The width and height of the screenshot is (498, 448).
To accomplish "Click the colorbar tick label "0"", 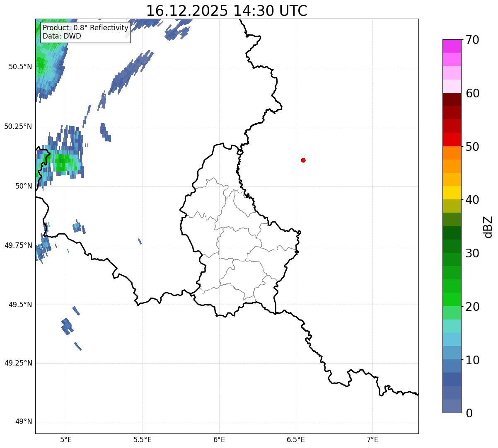I will pyautogui.click(x=469, y=413).
